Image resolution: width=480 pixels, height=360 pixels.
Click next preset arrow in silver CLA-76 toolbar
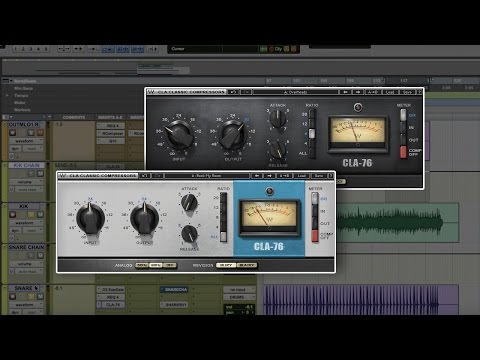point(270,176)
